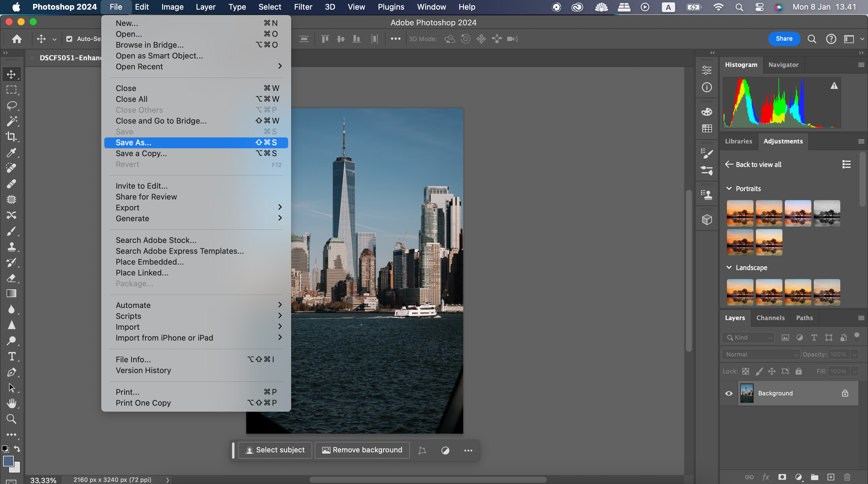Enable lock transparent pixels on the layer

click(x=746, y=371)
